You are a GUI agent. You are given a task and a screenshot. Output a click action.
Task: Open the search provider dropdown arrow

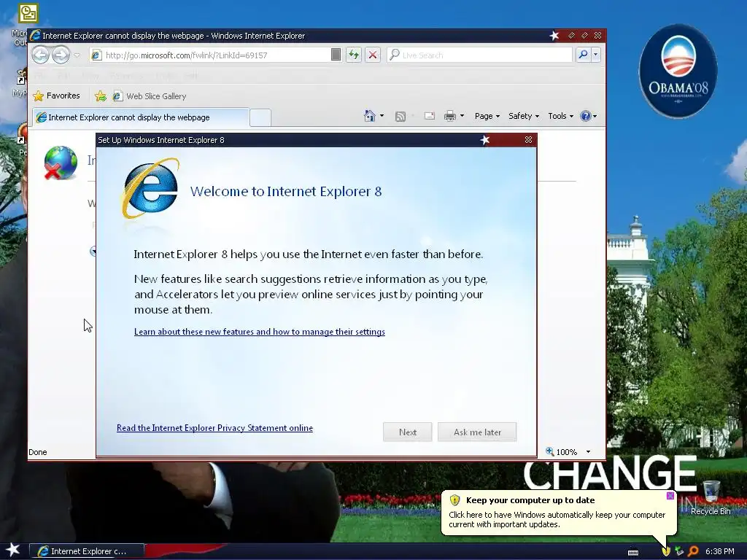pyautogui.click(x=595, y=55)
